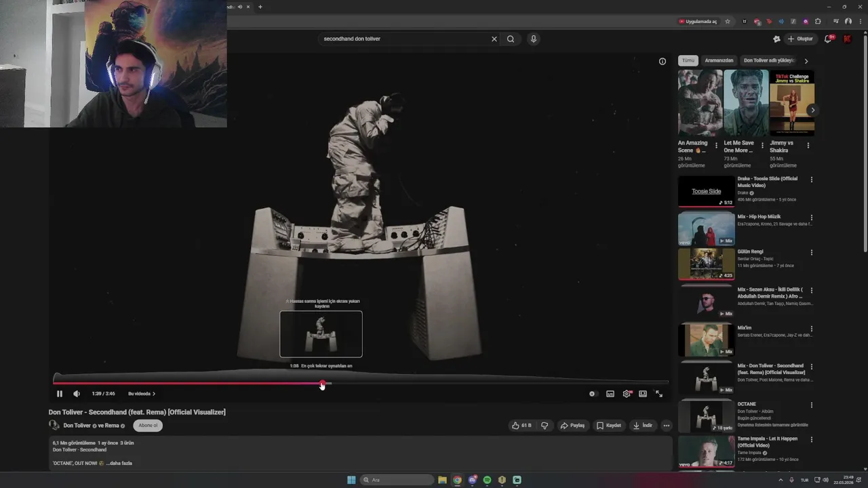Show hidden system tray icons chevron
868x488 pixels.
point(781,480)
